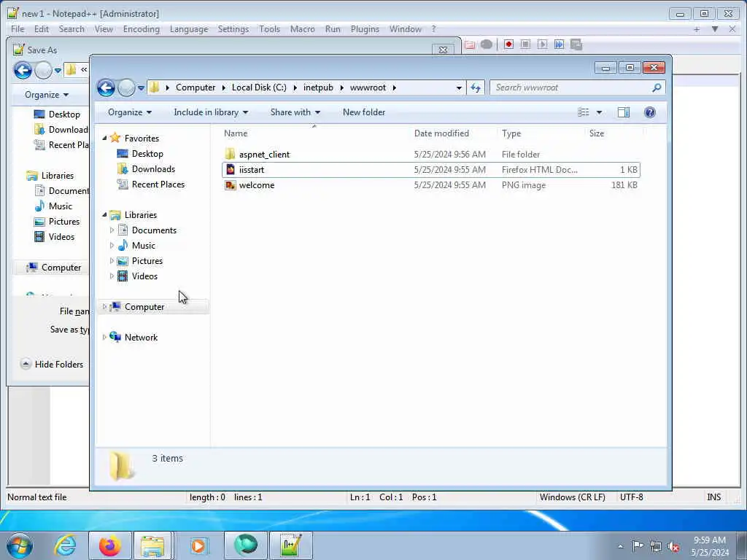Image resolution: width=747 pixels, height=560 pixels.
Task: Click Notepad++ icon in taskbar
Action: click(291, 545)
